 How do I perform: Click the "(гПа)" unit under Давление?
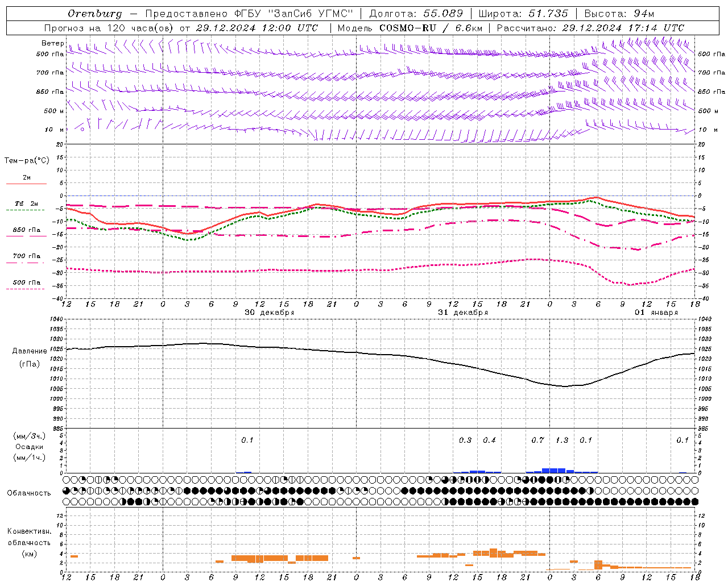click(30, 364)
